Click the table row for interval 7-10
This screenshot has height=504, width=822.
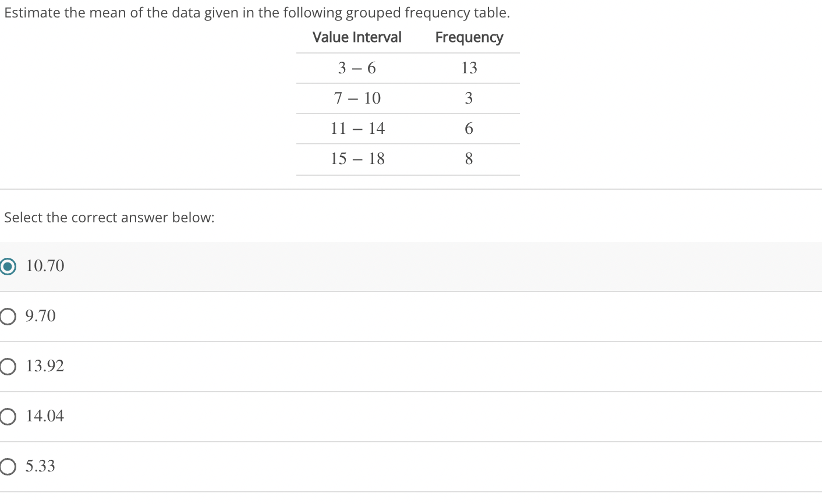click(357, 98)
